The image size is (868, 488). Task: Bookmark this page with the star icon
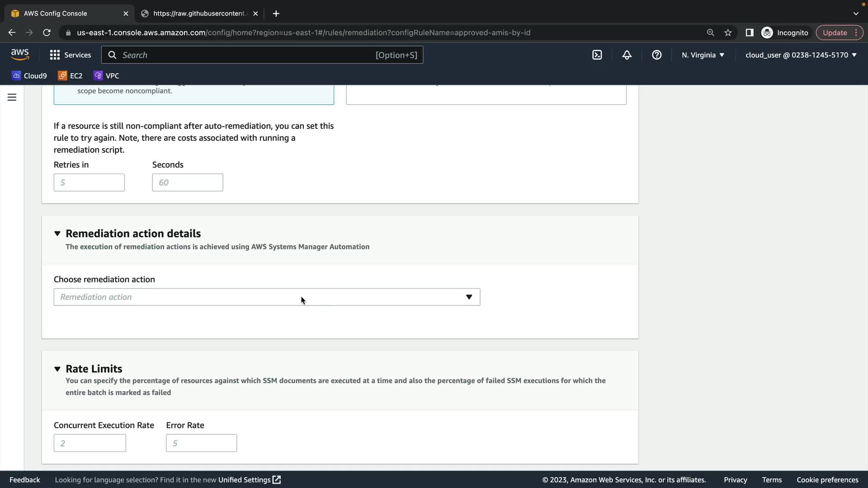coord(728,33)
